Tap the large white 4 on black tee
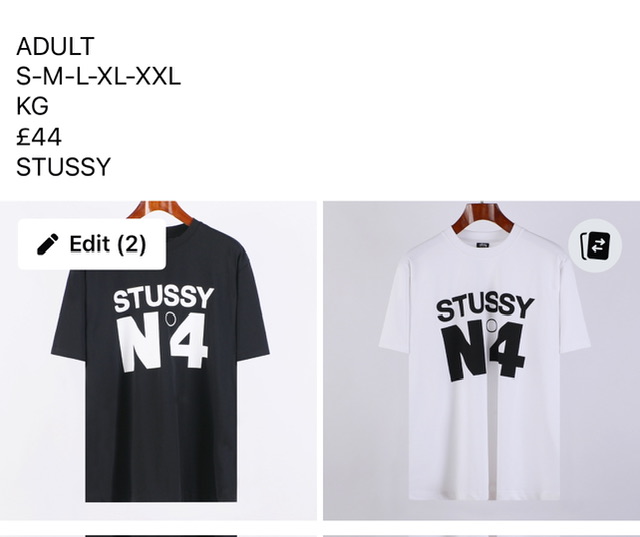The width and height of the screenshot is (640, 537). [x=189, y=341]
